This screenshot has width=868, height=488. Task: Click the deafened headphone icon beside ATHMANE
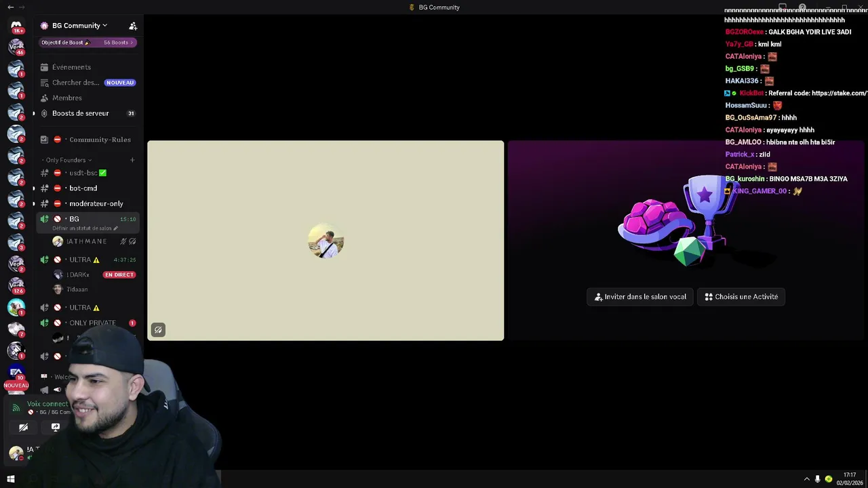coord(132,241)
